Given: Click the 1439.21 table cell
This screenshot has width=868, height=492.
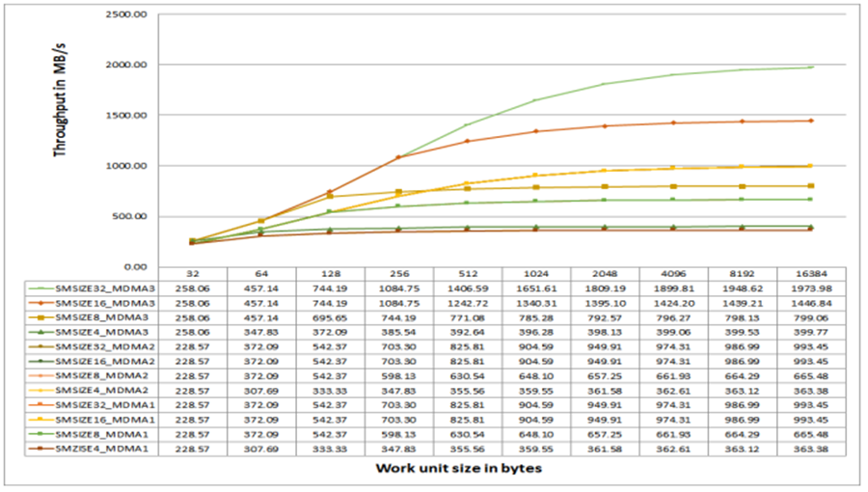Looking at the screenshot, I should tap(743, 303).
